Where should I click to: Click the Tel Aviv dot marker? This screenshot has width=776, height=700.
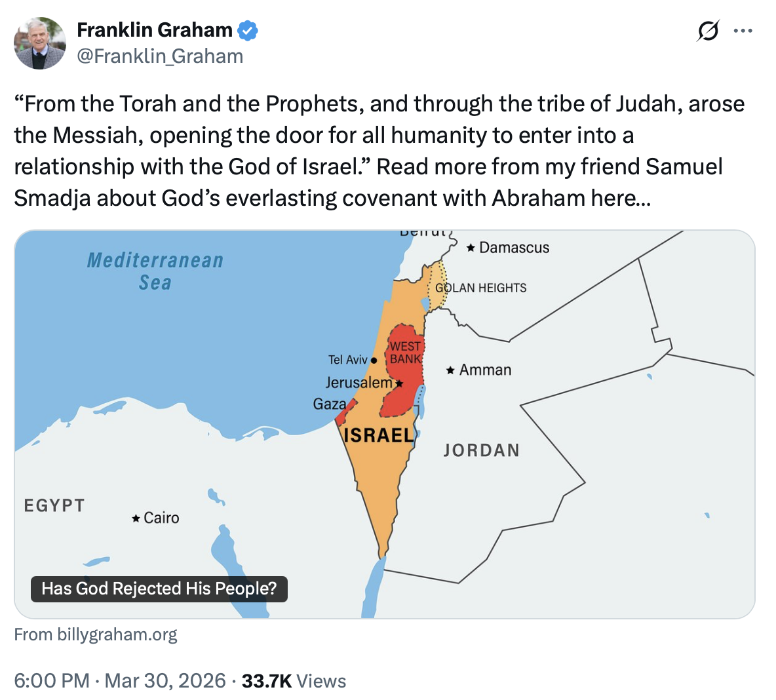tap(374, 360)
